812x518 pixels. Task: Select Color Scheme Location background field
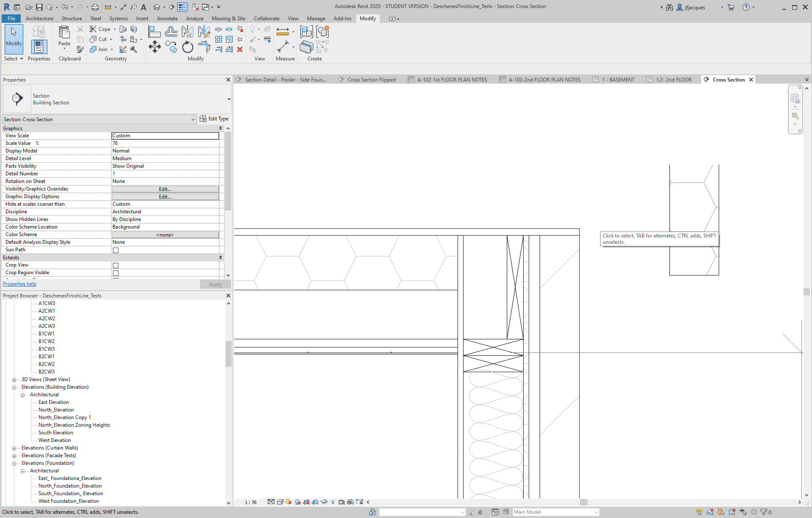coord(165,227)
